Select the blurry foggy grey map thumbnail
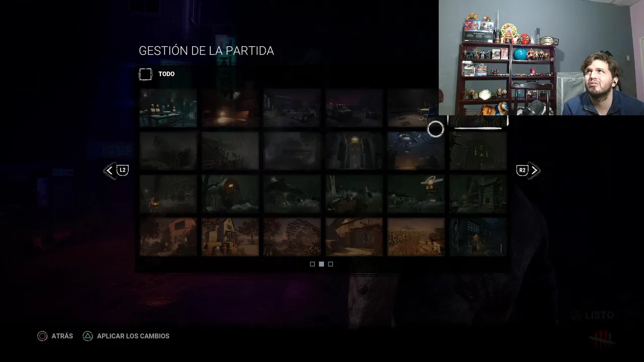Image resolution: width=644 pixels, height=362 pixels. pyautogui.click(x=292, y=151)
